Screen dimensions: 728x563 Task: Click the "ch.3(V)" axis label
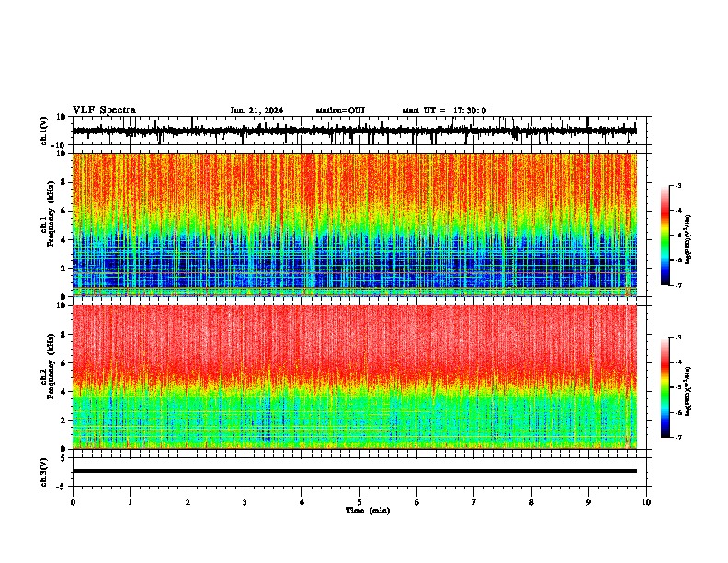[x=44, y=472]
